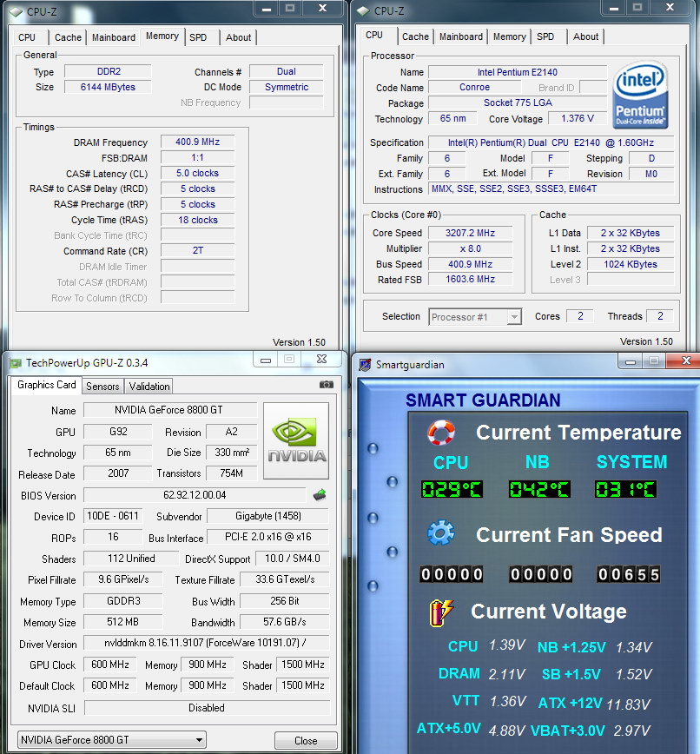This screenshot has width=700, height=754.
Task: Open the Validation tab in GPU-Z
Action: pos(149,387)
